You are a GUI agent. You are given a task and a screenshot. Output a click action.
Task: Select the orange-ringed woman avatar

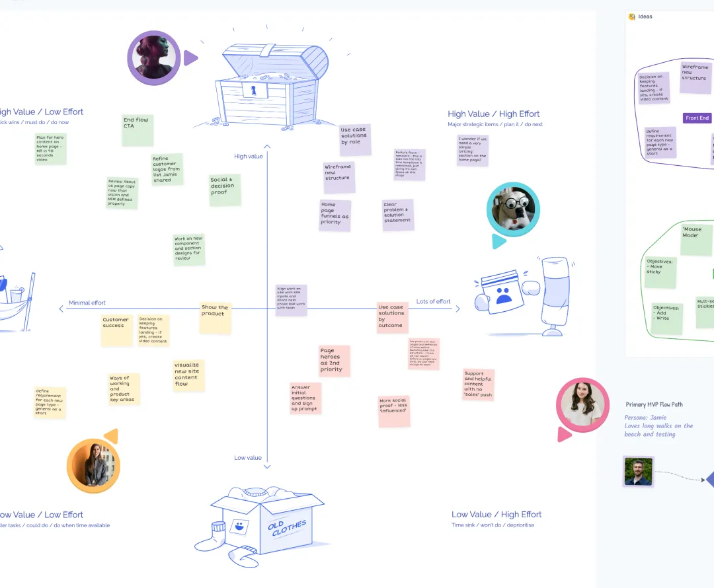coord(93,466)
